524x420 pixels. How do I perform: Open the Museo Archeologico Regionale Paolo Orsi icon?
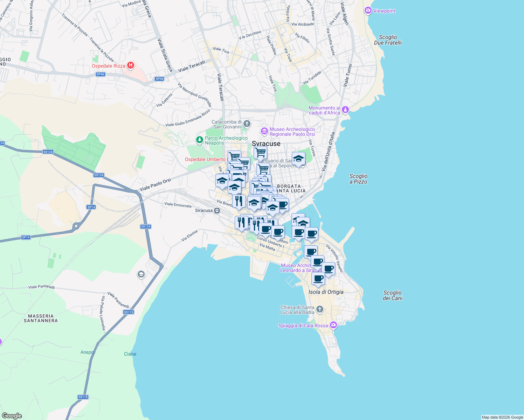pyautogui.click(x=264, y=131)
